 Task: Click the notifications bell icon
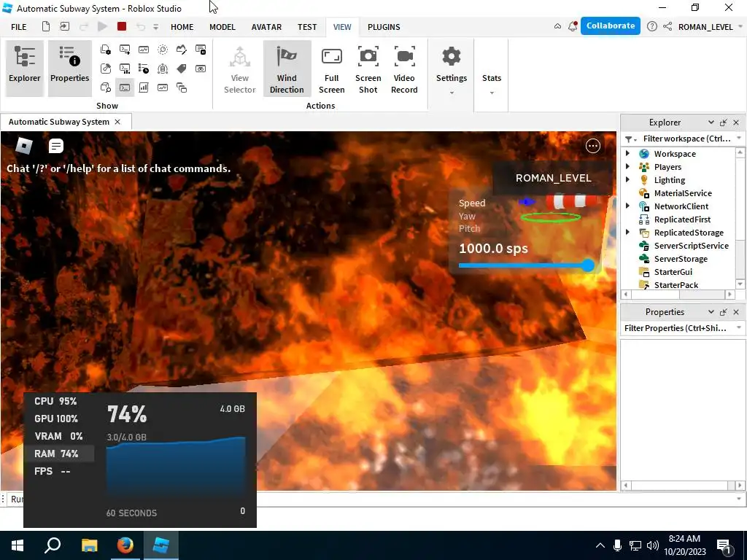coord(573,26)
